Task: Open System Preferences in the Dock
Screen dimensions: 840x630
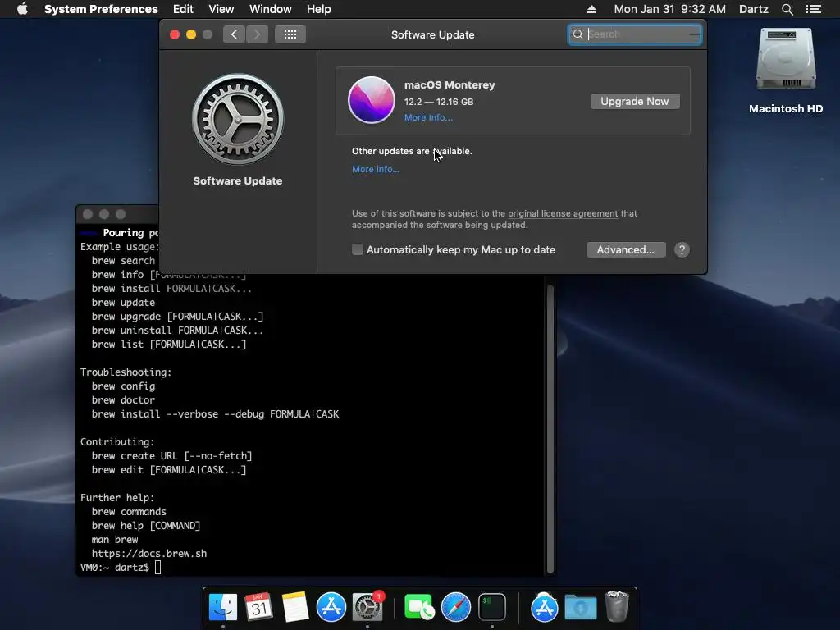Action: tap(367, 607)
